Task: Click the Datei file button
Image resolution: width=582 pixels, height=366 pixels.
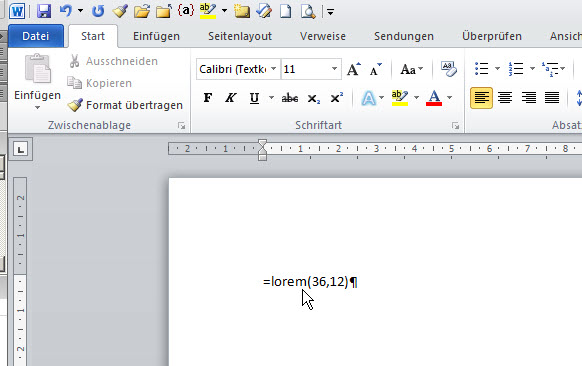Action: point(36,36)
